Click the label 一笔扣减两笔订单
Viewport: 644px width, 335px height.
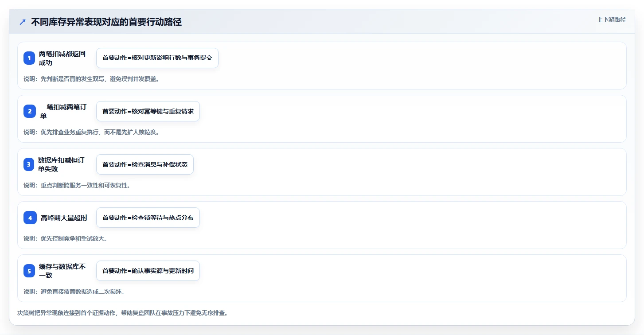(63, 111)
